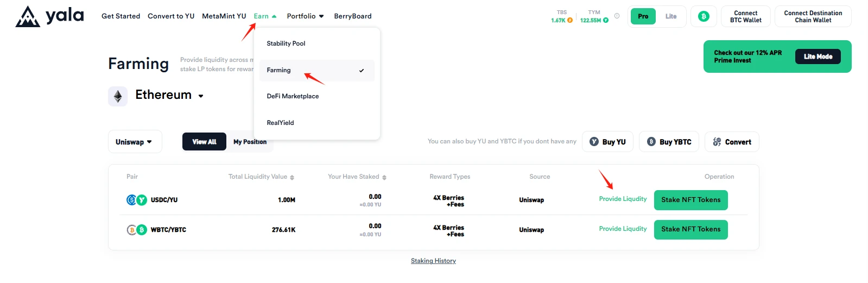Screen dimensions: 868x283
Task: Toggle to My Position view
Action: tap(250, 142)
